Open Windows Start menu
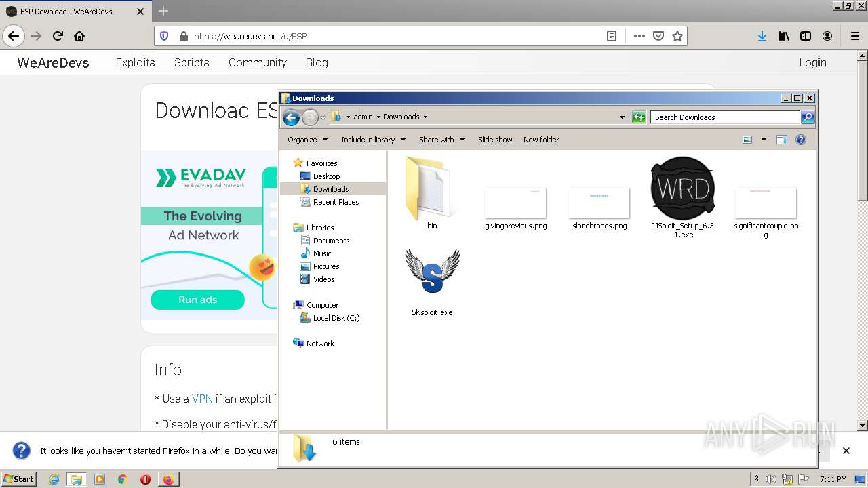This screenshot has width=868, height=488. [x=18, y=479]
